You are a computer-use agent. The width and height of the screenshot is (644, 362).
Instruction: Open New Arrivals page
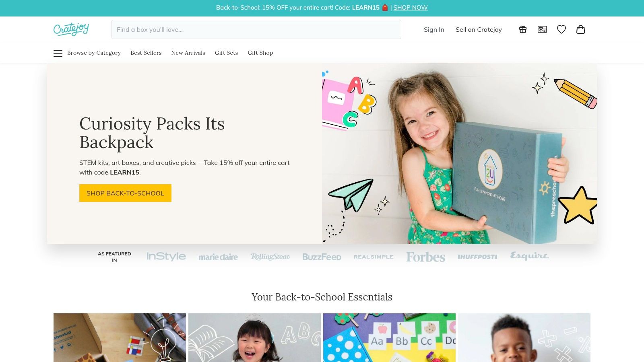click(x=188, y=53)
